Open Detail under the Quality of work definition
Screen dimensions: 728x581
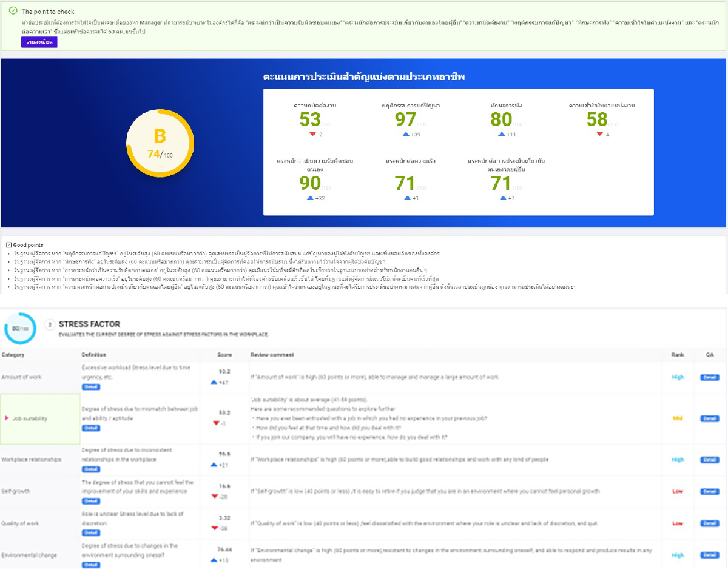pyautogui.click(x=91, y=532)
